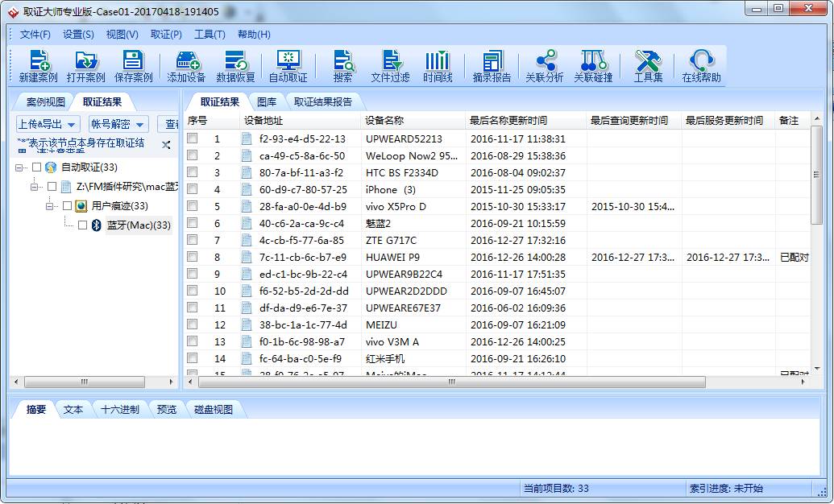834x504 pixels.
Task: Sort by the 设备名称 column header
Action: click(x=384, y=120)
